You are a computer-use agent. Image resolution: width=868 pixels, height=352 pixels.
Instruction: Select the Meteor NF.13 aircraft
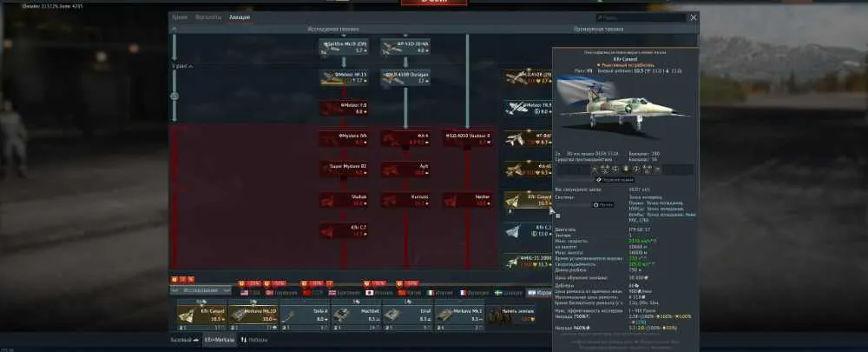pos(344,77)
